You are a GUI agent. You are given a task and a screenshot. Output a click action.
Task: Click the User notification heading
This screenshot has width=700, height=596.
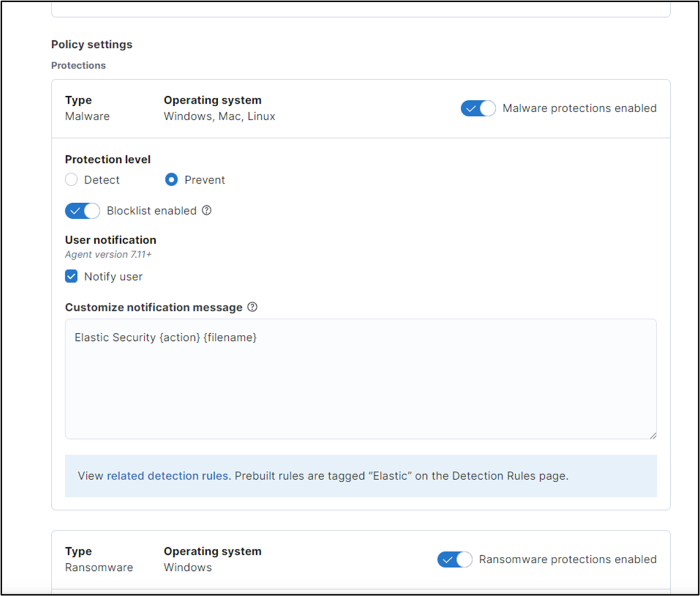(x=110, y=240)
